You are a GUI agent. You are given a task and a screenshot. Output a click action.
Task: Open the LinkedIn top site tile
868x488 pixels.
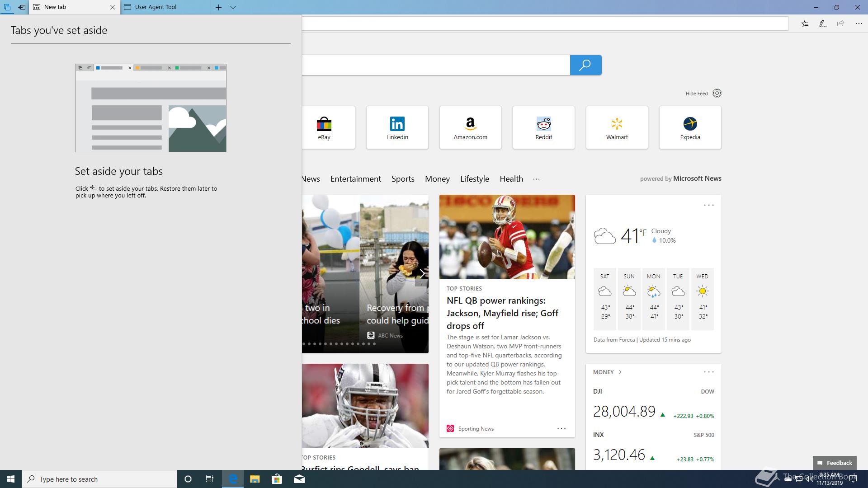(397, 127)
